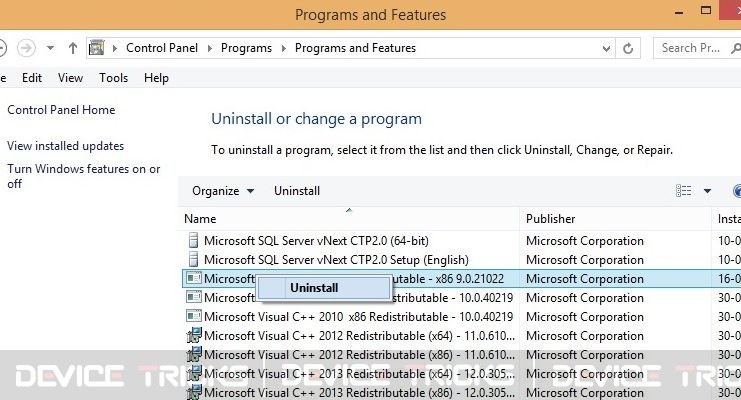Screen dimensions: 741x400
Task: Open the Organize dropdown menu
Action: [223, 191]
